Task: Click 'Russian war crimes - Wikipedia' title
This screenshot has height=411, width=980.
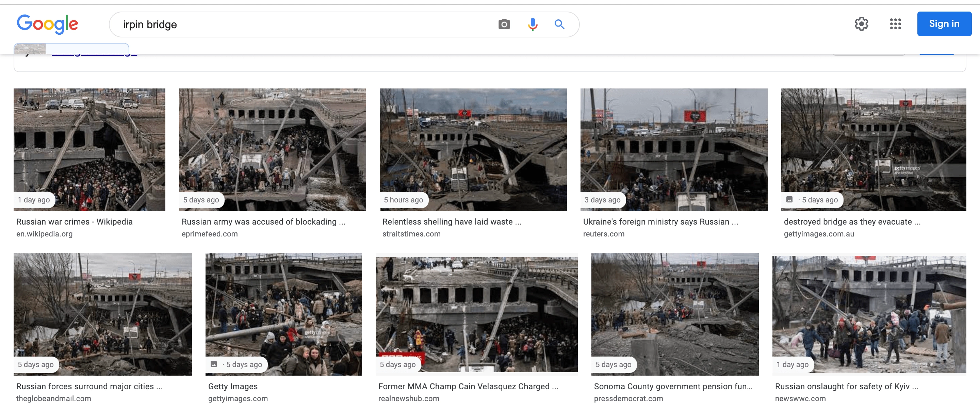Action: pyautogui.click(x=75, y=222)
